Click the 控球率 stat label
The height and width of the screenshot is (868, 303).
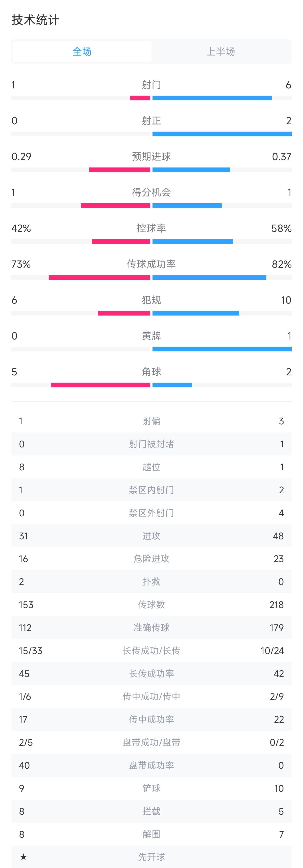[151, 228]
